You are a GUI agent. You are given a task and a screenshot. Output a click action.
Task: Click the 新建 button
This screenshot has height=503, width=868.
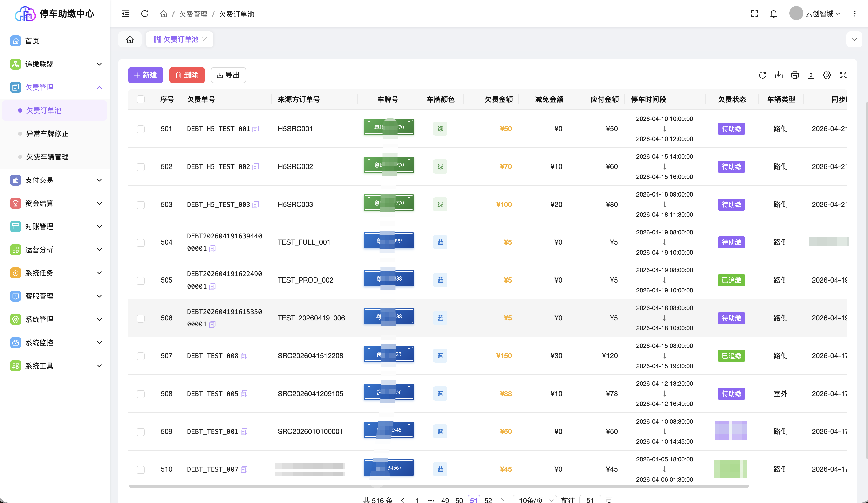[146, 75]
